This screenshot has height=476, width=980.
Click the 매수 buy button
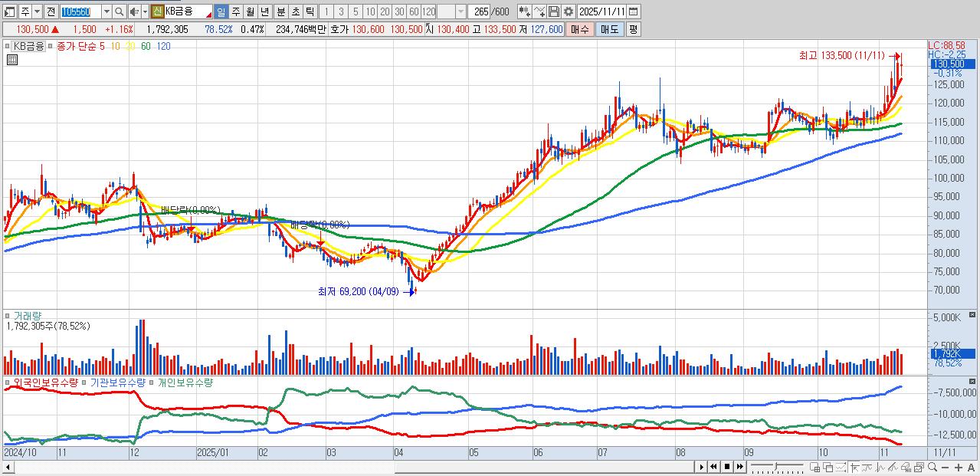580,29
